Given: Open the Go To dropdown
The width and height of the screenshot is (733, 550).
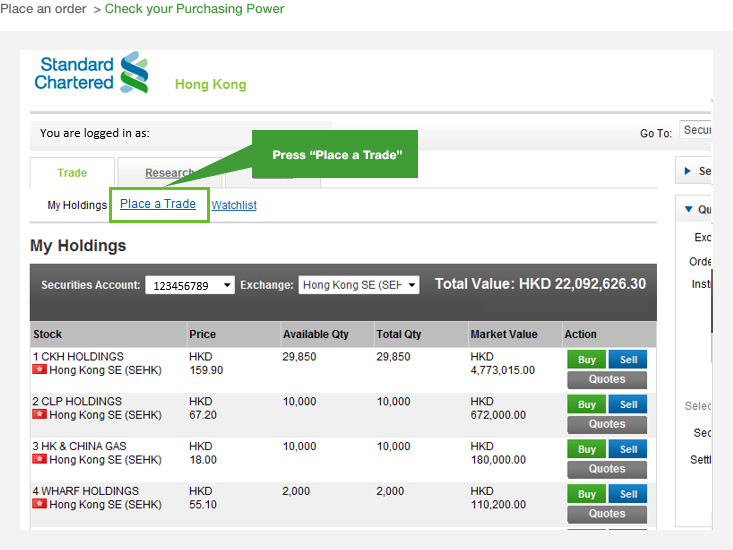Looking at the screenshot, I should click(696, 130).
